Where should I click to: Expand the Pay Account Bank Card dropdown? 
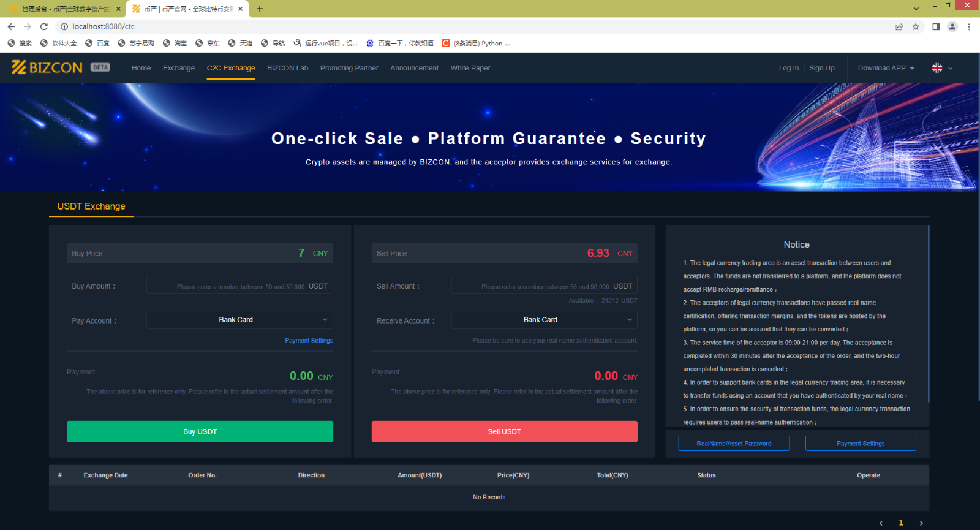239,320
